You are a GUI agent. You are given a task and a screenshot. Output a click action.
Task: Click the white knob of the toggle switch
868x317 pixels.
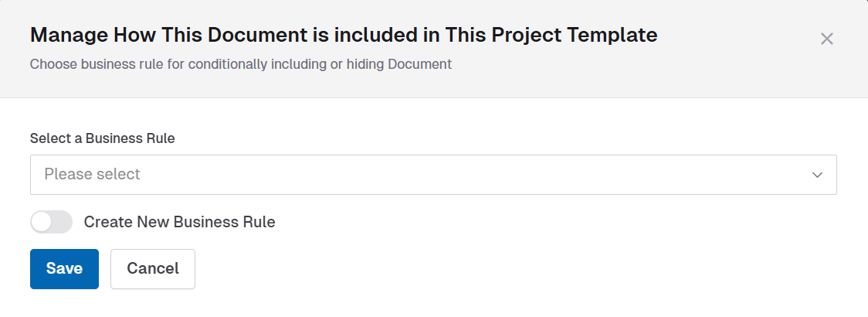[42, 222]
